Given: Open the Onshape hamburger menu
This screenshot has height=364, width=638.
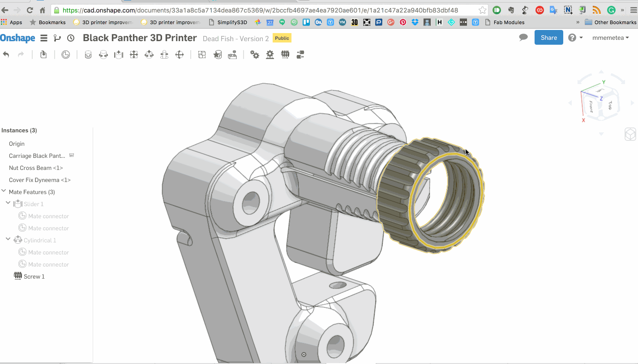Looking at the screenshot, I should click(x=43, y=38).
